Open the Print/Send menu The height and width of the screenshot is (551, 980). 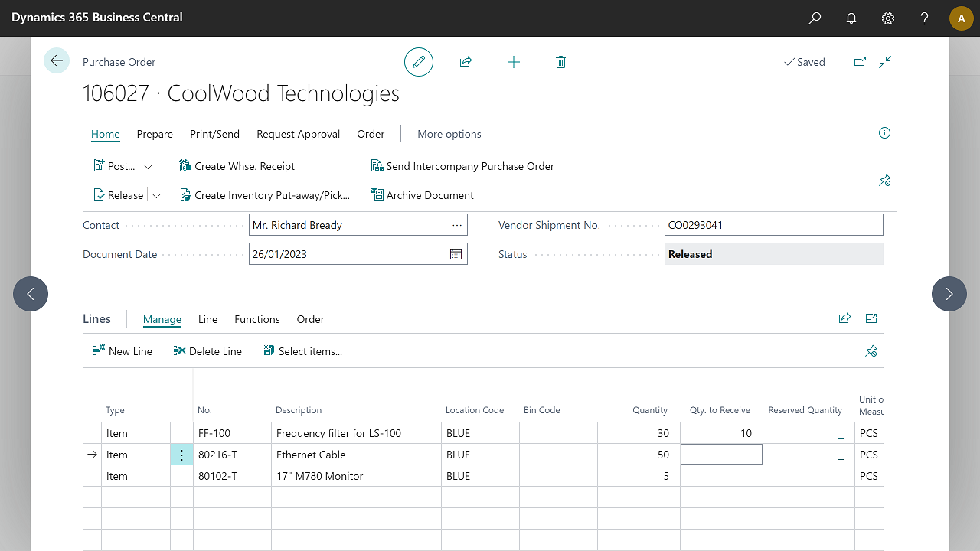click(214, 134)
